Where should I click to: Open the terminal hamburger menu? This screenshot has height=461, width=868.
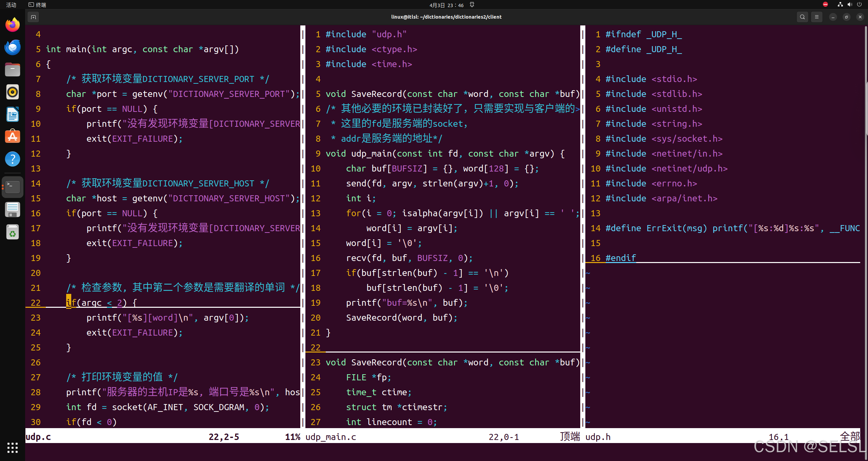817,17
